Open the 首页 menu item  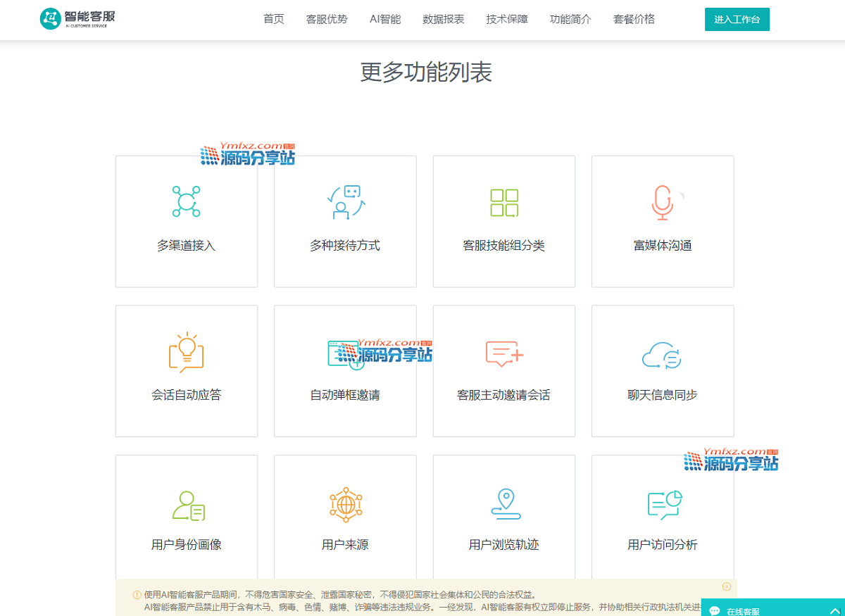pyautogui.click(x=274, y=19)
